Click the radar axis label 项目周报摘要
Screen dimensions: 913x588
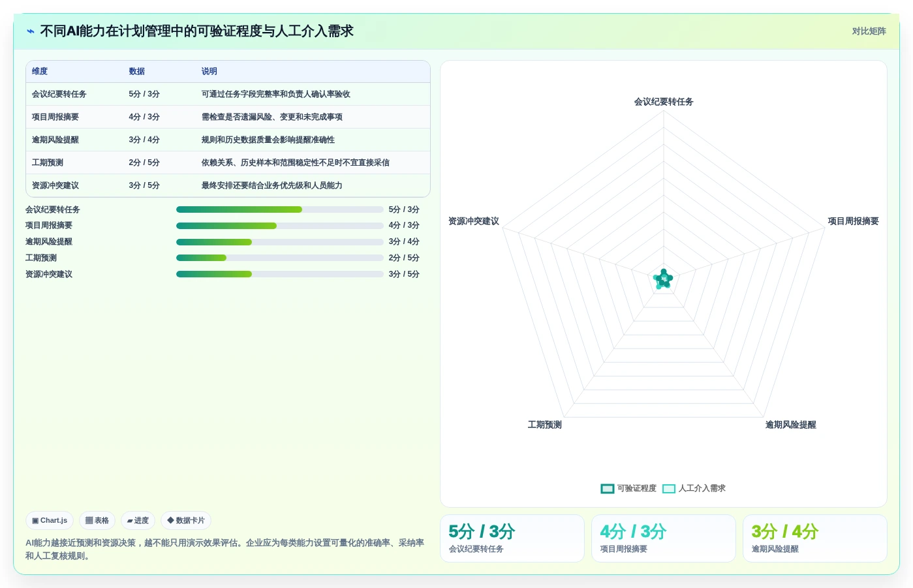pyautogui.click(x=853, y=221)
